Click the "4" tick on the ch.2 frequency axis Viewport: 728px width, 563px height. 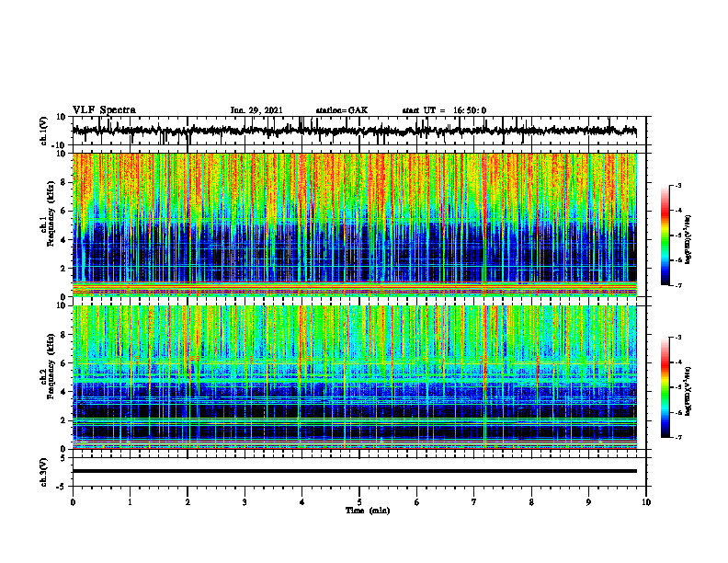64,392
